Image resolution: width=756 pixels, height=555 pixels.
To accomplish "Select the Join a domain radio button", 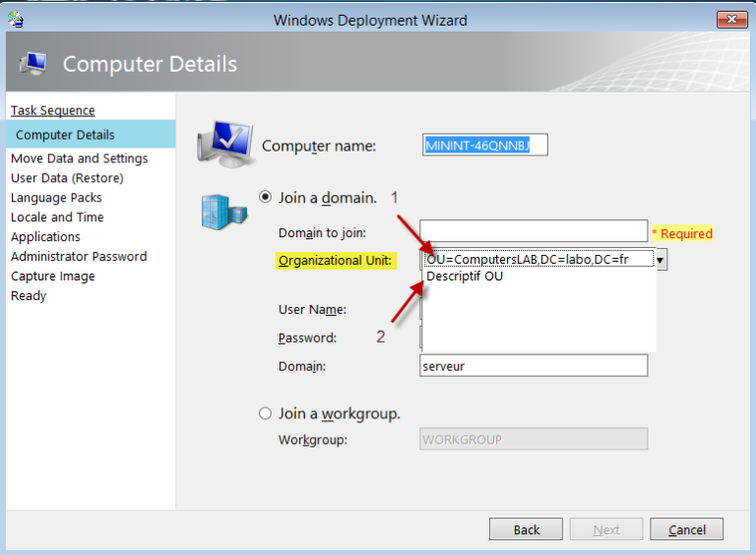I will pos(265,197).
